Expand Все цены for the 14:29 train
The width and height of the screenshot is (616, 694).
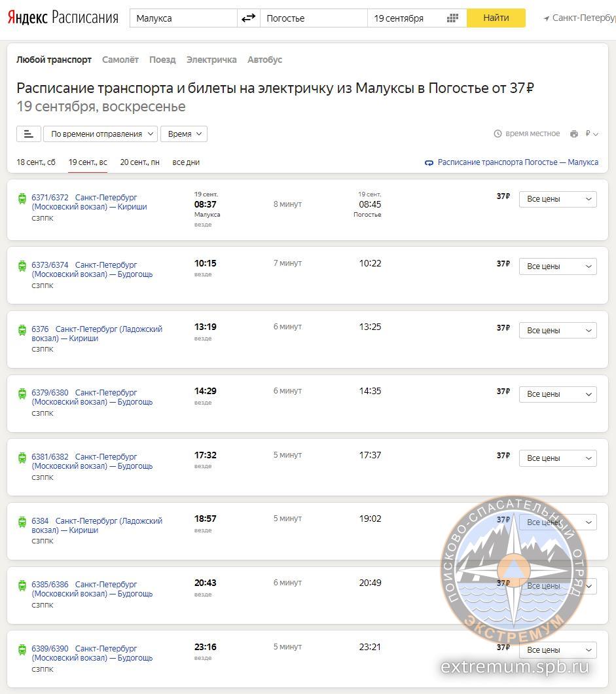(558, 394)
